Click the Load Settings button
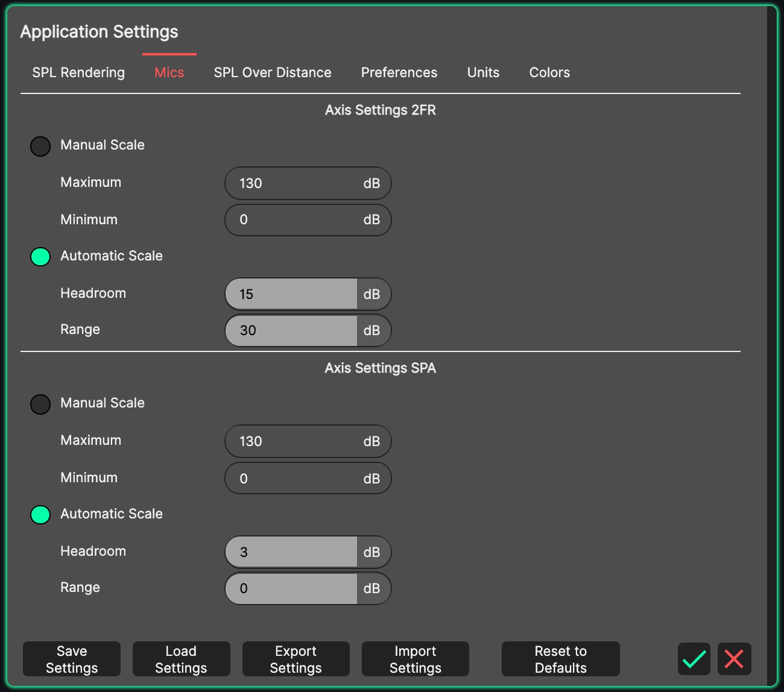The width and height of the screenshot is (784, 692). [x=181, y=659]
